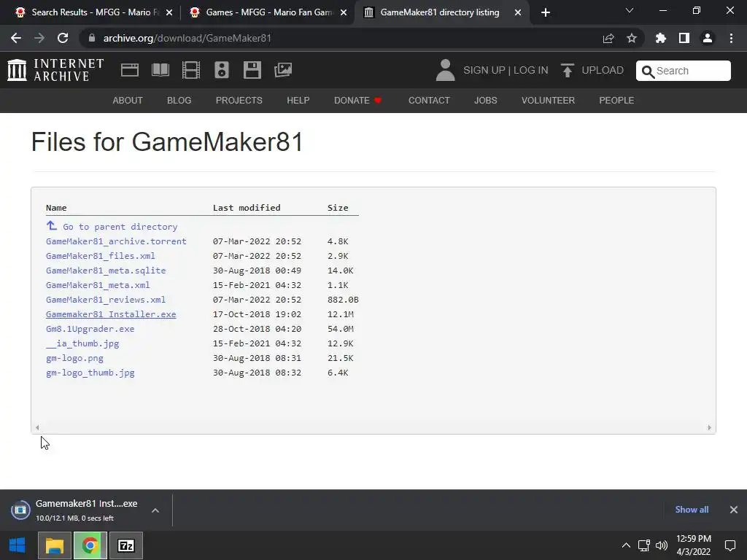Click the Internet Archive logo
Screen dimensions: 747x560
coord(55,70)
